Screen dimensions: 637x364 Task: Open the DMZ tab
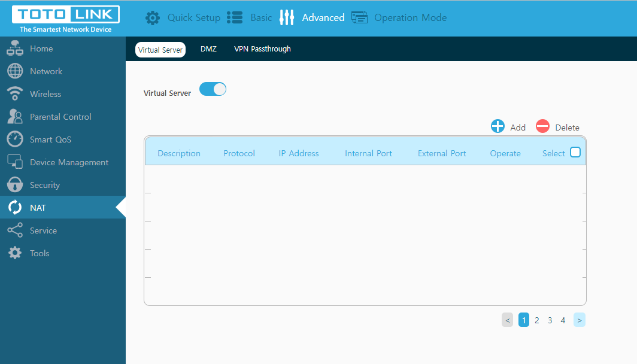tap(208, 49)
